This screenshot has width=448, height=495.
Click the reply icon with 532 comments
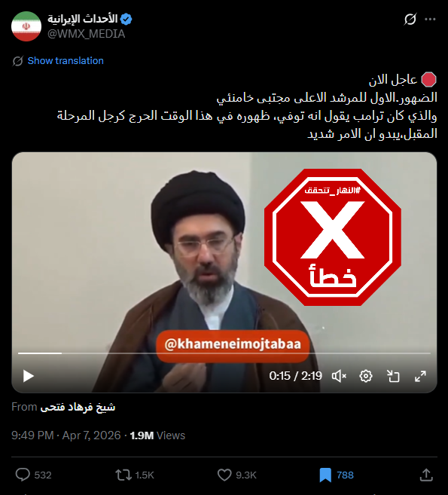[23, 475]
